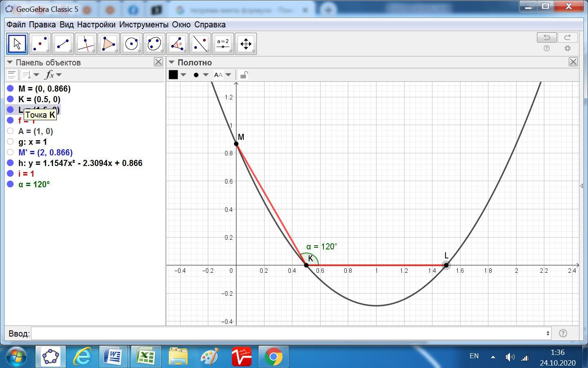Click the Undo button
The image size is (588, 368).
546,38
